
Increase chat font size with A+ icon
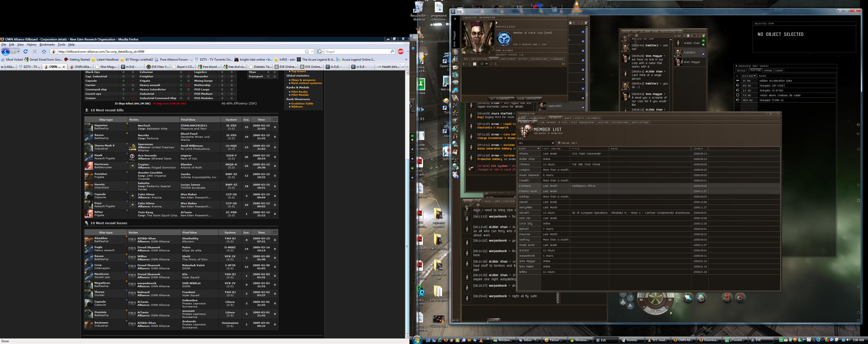(679, 36)
